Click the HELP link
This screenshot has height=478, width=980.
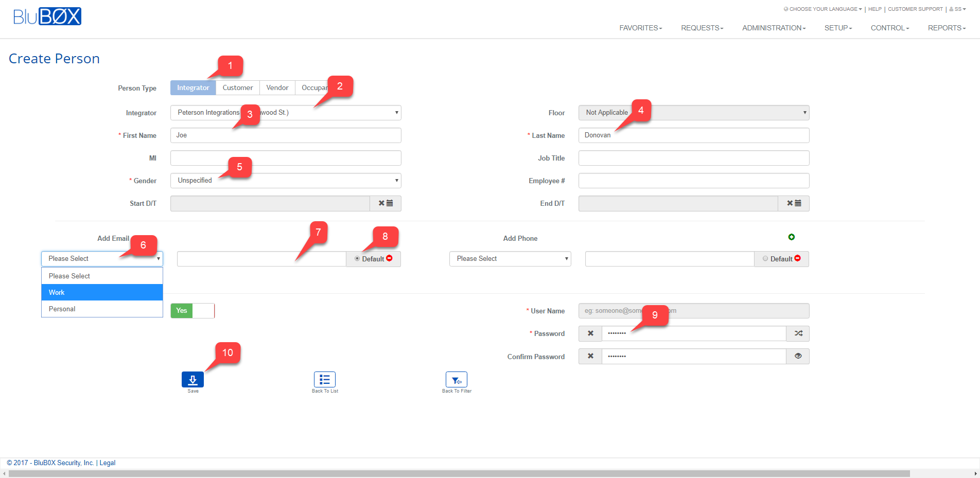click(x=874, y=9)
